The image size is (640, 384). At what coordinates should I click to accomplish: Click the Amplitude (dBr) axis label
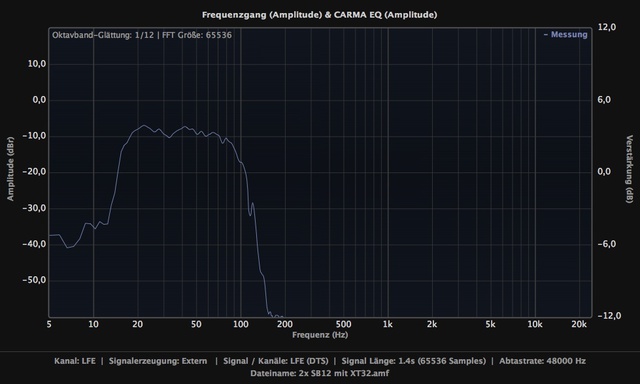click(10, 169)
